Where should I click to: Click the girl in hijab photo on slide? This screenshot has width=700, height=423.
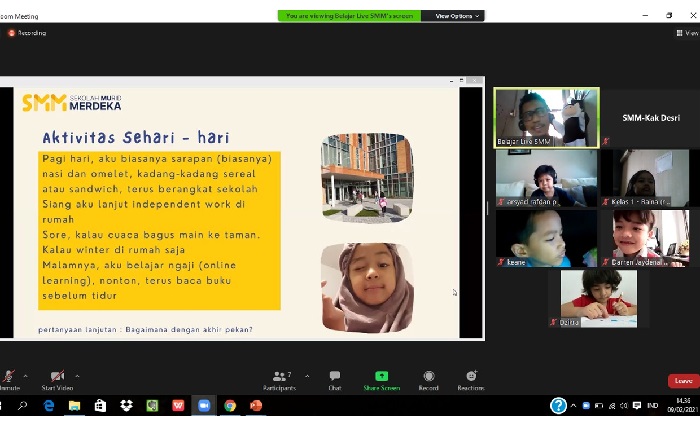tap(367, 288)
